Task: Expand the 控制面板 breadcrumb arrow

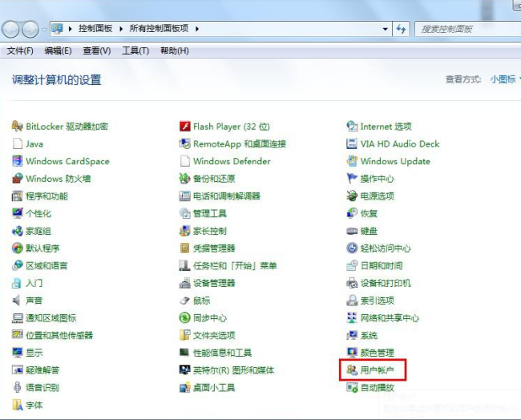Action: (x=122, y=29)
